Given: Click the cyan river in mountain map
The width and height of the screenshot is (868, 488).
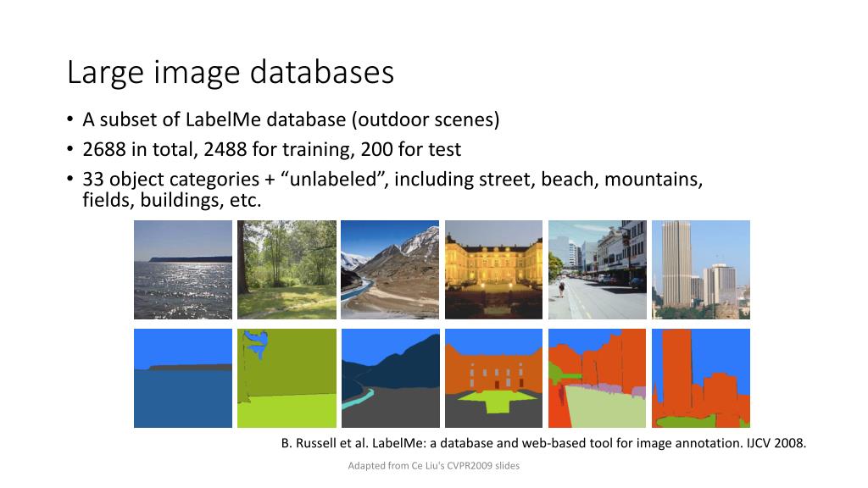Looking at the screenshot, I should click(357, 398).
